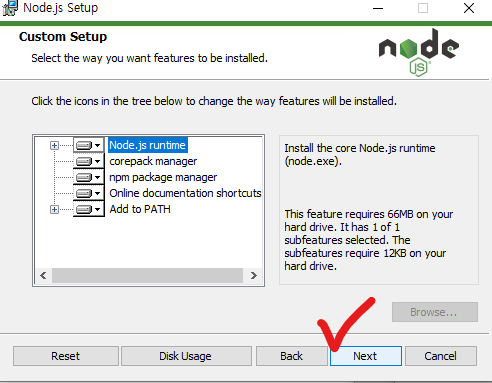Viewport: 492px width, 383px height.
Task: Click the 'Custom Setup' heading
Action: pyautogui.click(x=63, y=37)
